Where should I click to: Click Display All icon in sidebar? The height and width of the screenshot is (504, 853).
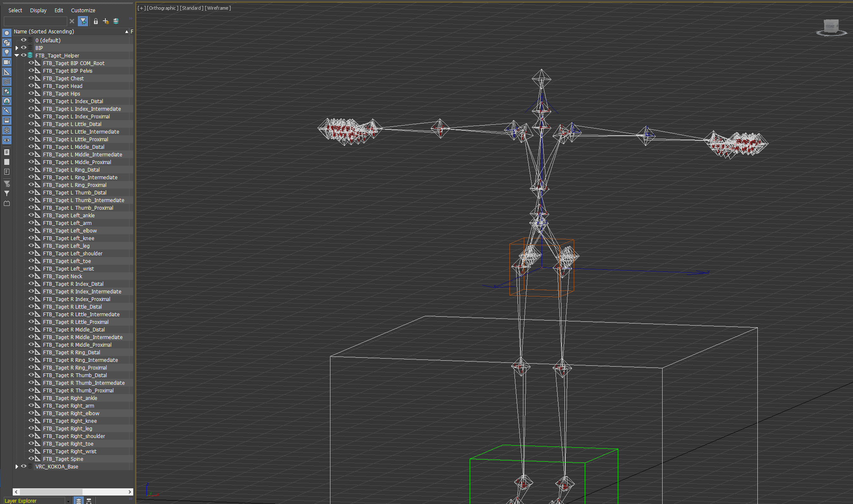7,152
